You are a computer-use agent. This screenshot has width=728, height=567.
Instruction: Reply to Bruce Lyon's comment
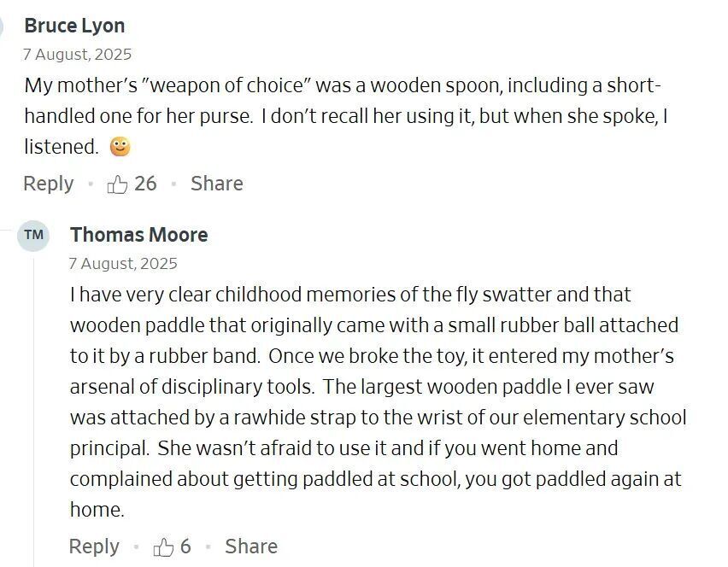(48, 184)
